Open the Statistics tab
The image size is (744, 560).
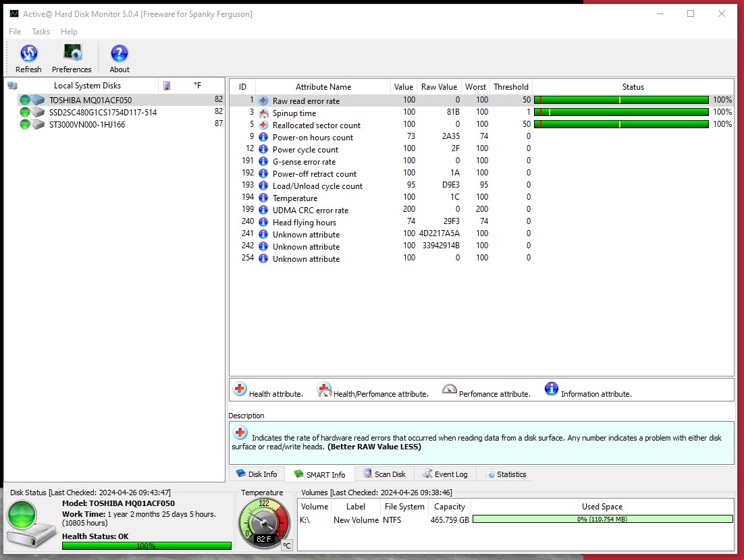coord(505,474)
